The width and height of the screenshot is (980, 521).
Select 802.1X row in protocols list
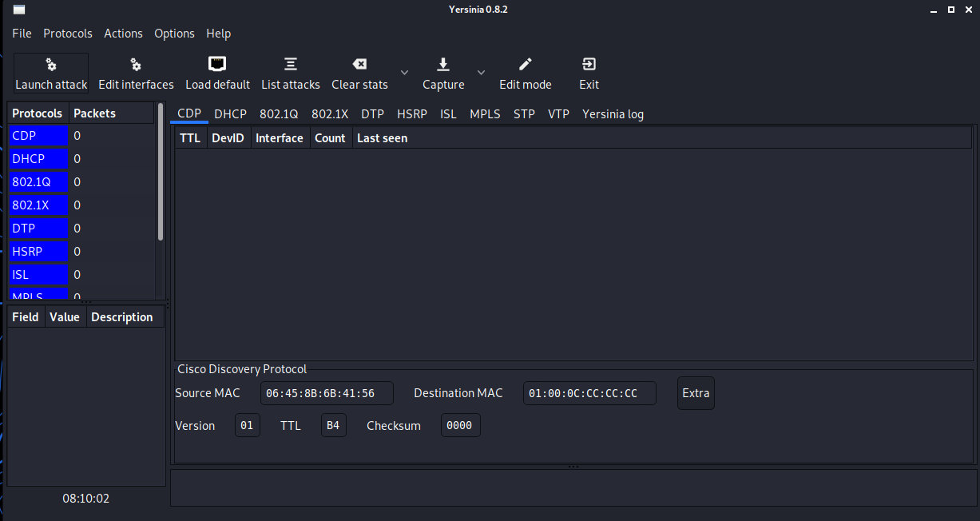pos(81,205)
